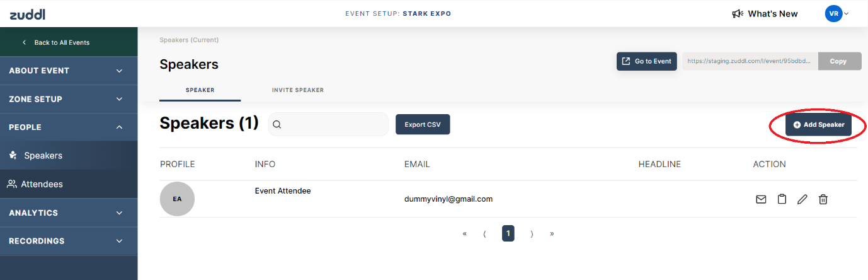The height and width of the screenshot is (280, 868).
Task: Click the trash delete icon for speaker
Action: 823,199
